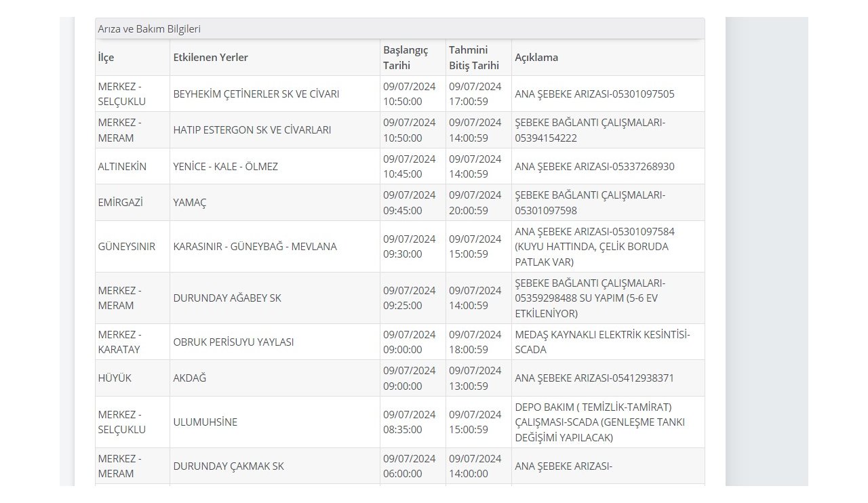The height and width of the screenshot is (503, 868).
Task: Click the DURUNDAY AĞABEY SK cell
Action: pos(226,298)
